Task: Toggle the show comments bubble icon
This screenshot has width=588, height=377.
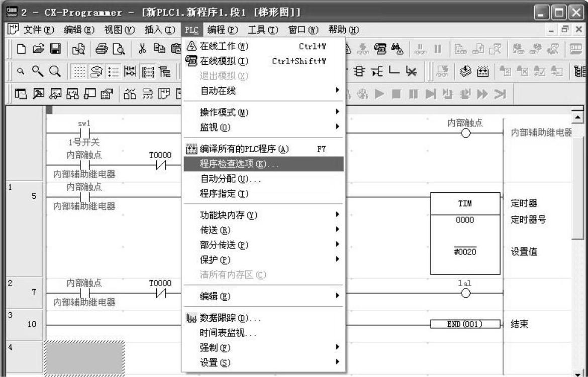Action: [x=95, y=71]
